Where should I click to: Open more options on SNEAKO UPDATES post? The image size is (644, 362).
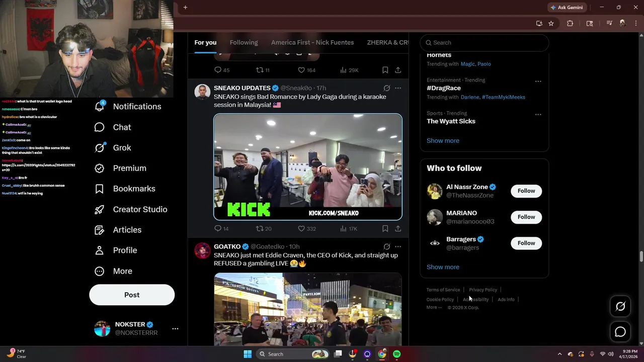[x=398, y=88]
